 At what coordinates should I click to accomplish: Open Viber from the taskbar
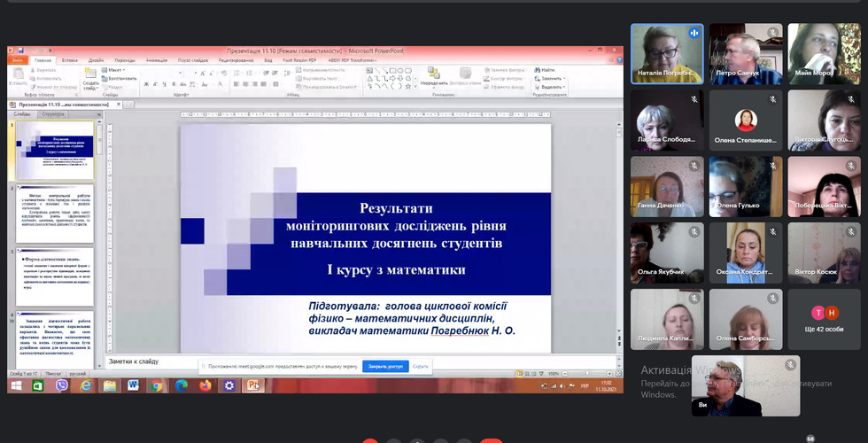point(61,385)
